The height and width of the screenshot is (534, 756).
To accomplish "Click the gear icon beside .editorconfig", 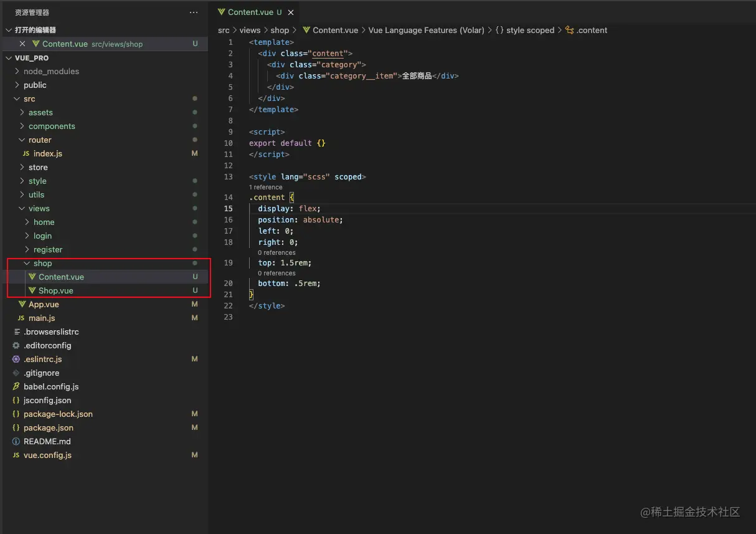I will click(x=16, y=346).
